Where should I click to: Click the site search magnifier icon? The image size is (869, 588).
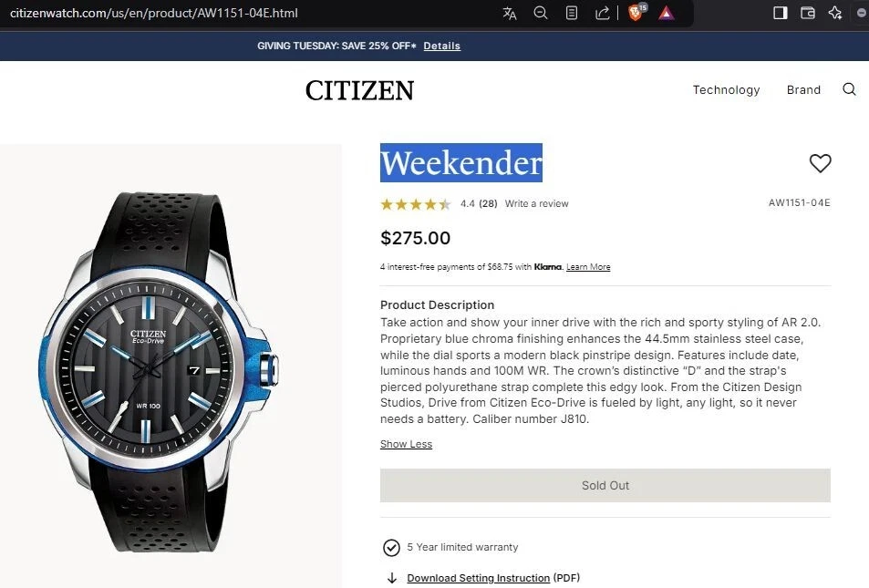click(849, 89)
